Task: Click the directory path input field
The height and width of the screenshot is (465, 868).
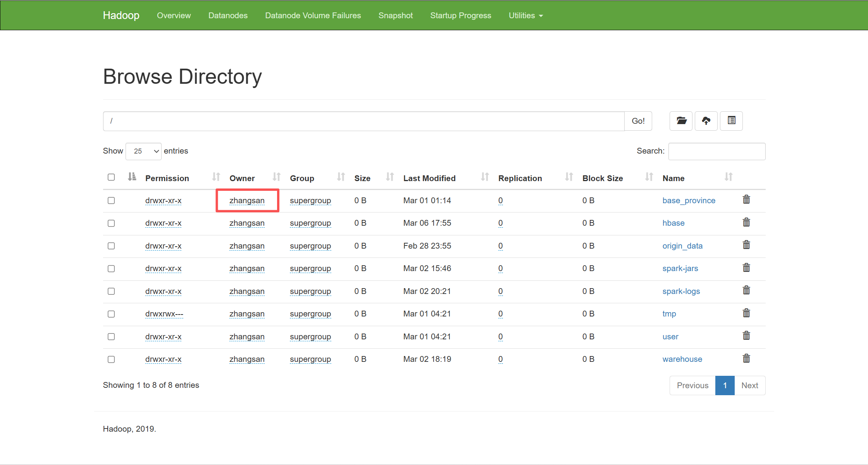Action: point(364,121)
